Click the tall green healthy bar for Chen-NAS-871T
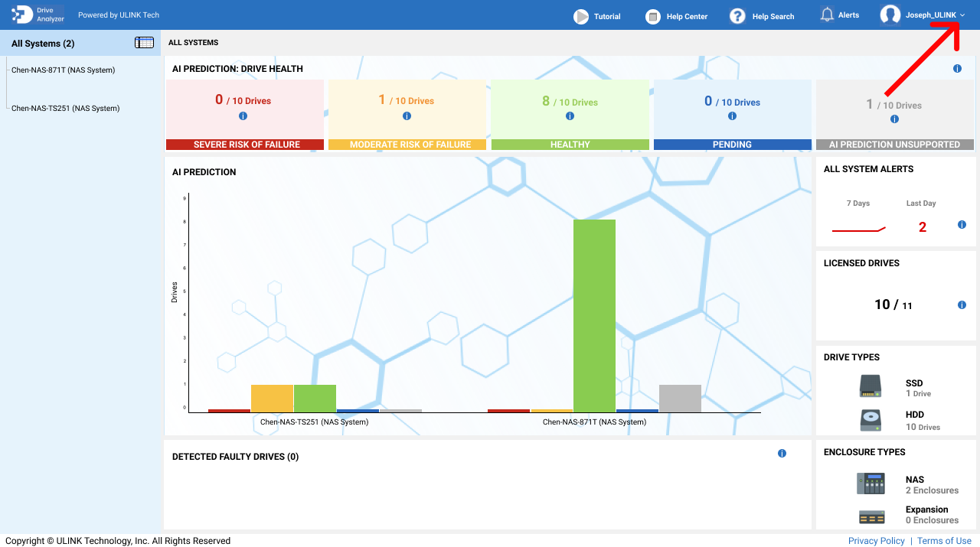 coord(594,315)
